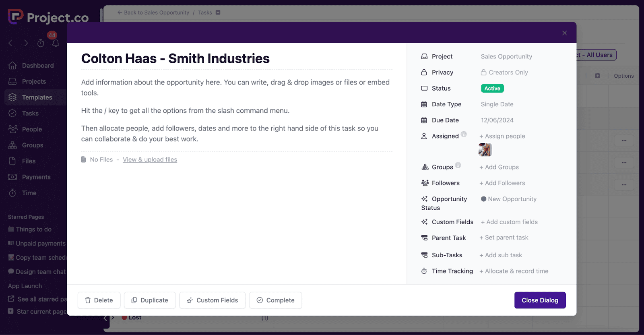644x335 pixels.
Task: Close the task dialog with X icon
Action: point(564,33)
